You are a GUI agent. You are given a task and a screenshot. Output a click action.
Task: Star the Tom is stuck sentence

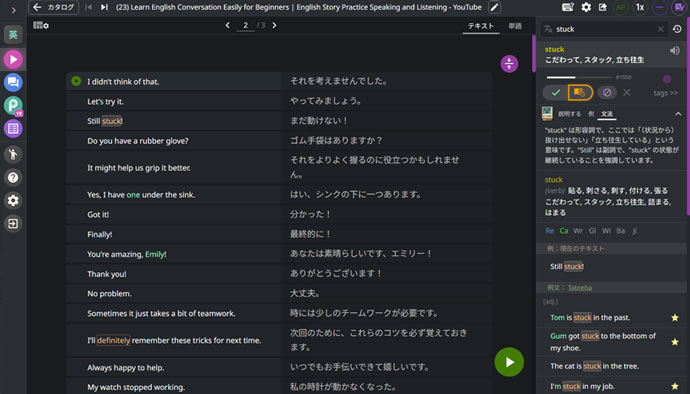(675, 318)
